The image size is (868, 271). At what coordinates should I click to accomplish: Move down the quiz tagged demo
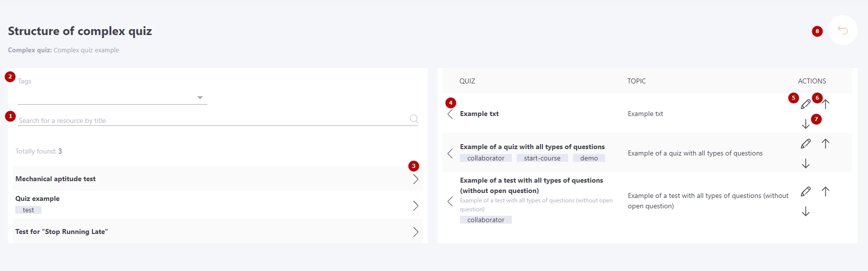(806, 163)
